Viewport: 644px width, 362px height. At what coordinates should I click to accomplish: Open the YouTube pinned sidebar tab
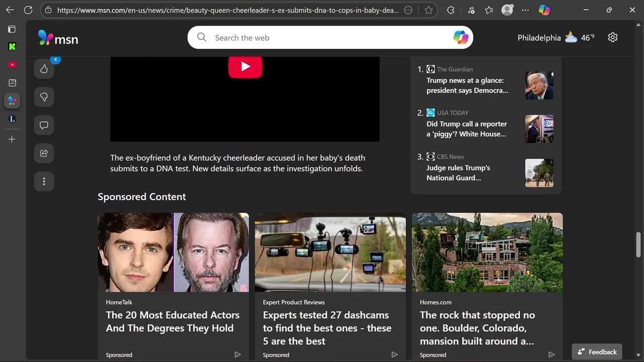[12, 65]
